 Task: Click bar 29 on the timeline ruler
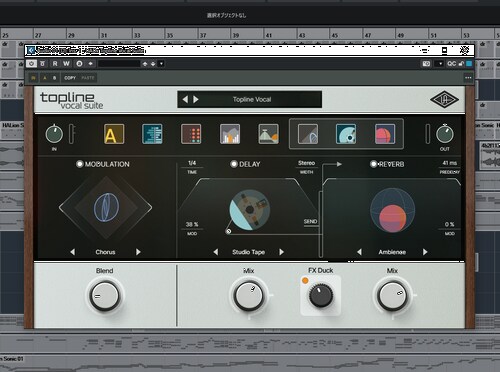click(x=71, y=35)
